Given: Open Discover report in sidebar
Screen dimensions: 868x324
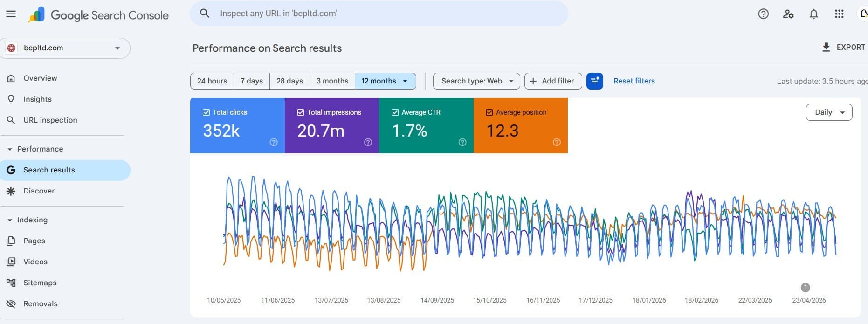Looking at the screenshot, I should tap(65, 191).
